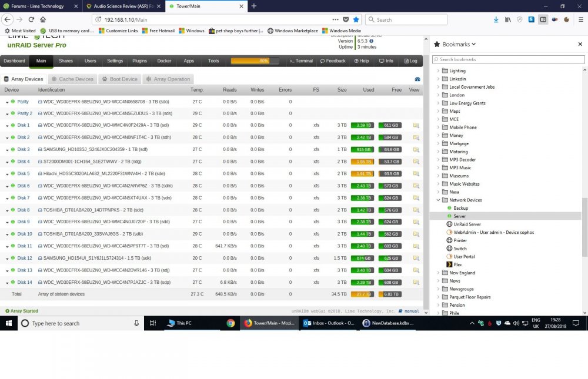Open the page actions three-dot menu

[335, 19]
